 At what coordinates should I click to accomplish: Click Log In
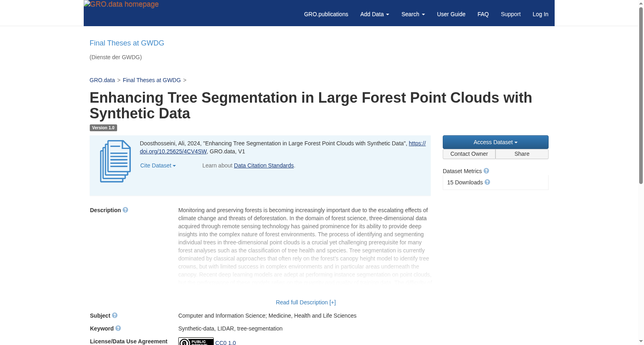[541, 14]
